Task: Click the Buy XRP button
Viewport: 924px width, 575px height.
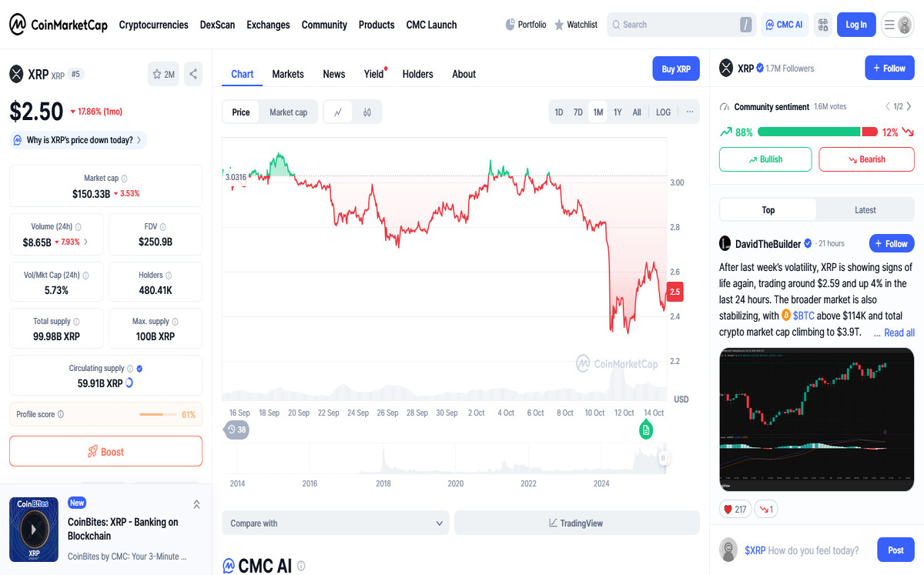Action: click(676, 69)
